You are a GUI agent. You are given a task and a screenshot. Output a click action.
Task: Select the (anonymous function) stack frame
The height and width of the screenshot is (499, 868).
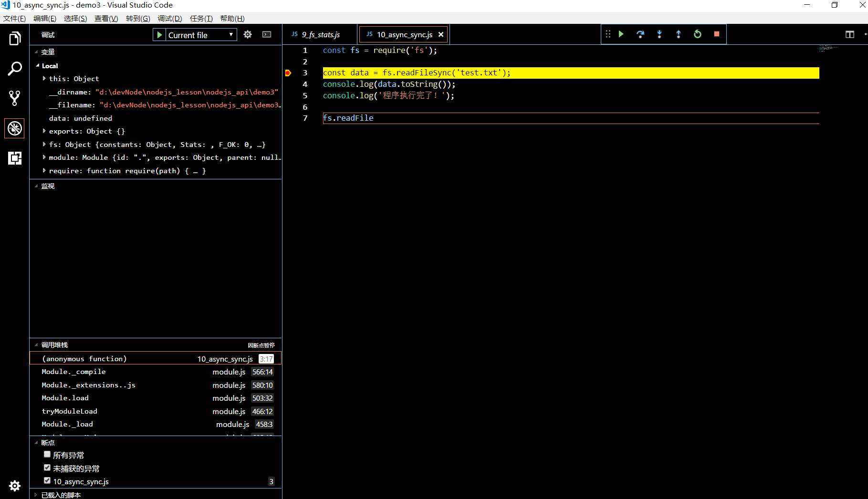point(156,358)
